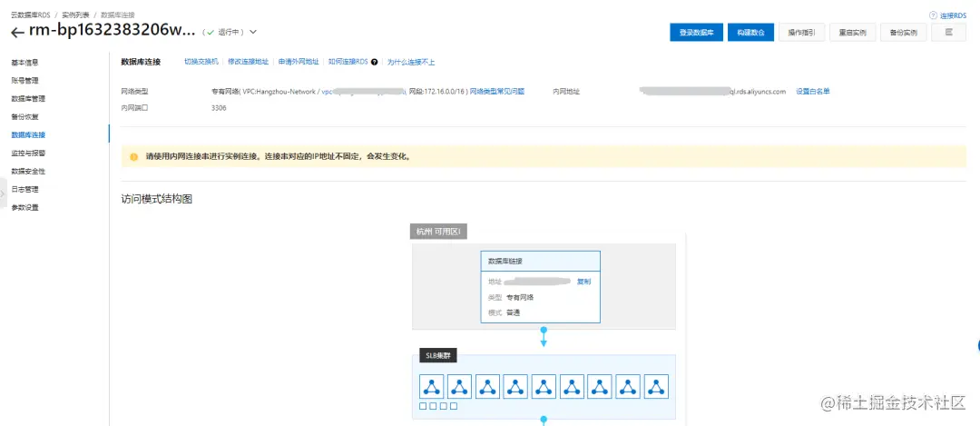Click the 登录数据库 button
This screenshot has height=426, width=980.
pos(696,33)
